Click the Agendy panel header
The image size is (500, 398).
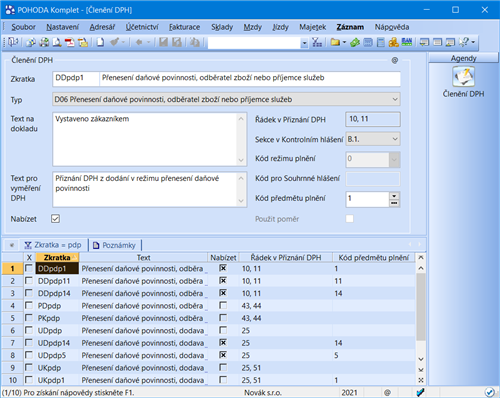463,58
